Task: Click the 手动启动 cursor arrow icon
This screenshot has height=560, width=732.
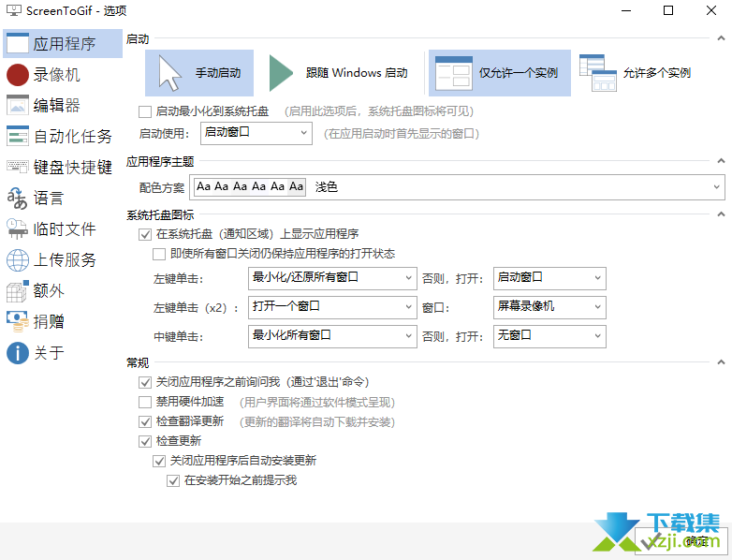Action: pos(169,73)
